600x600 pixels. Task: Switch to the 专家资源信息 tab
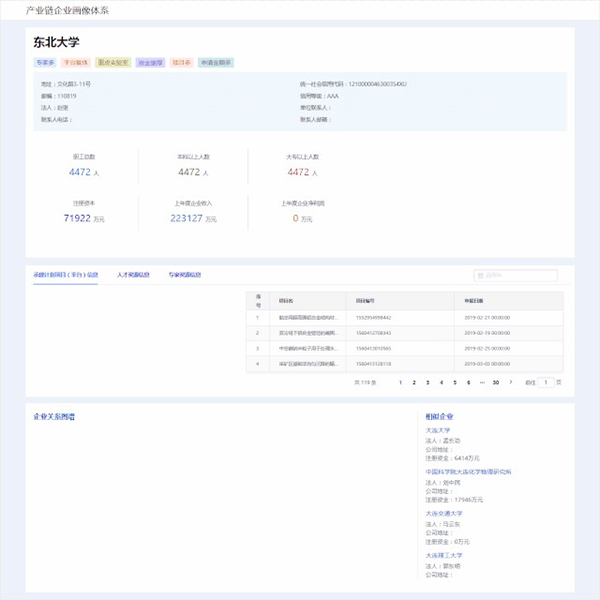185,275
